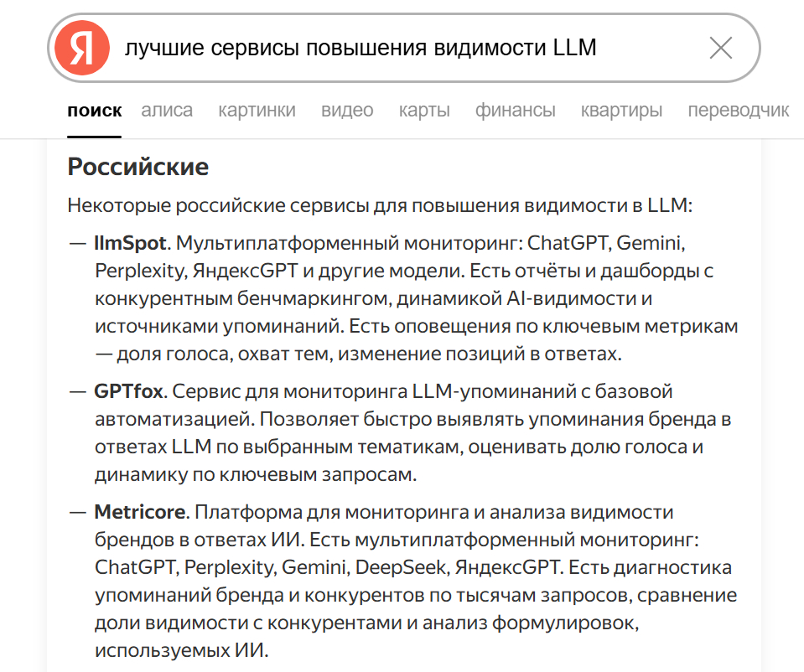The width and height of the screenshot is (804, 672).
Task: Go to the переводчик tab
Action: click(738, 111)
